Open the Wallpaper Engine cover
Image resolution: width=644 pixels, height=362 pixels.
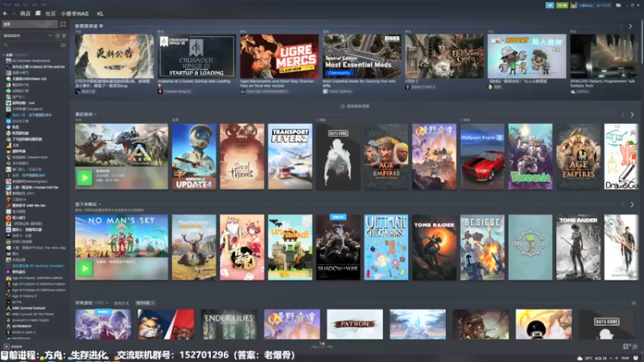pos(482,156)
